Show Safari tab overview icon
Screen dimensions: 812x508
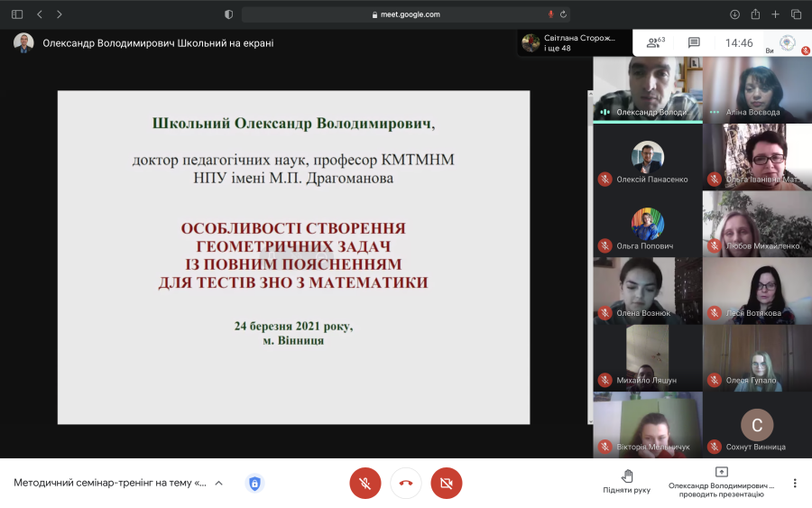pos(797,14)
